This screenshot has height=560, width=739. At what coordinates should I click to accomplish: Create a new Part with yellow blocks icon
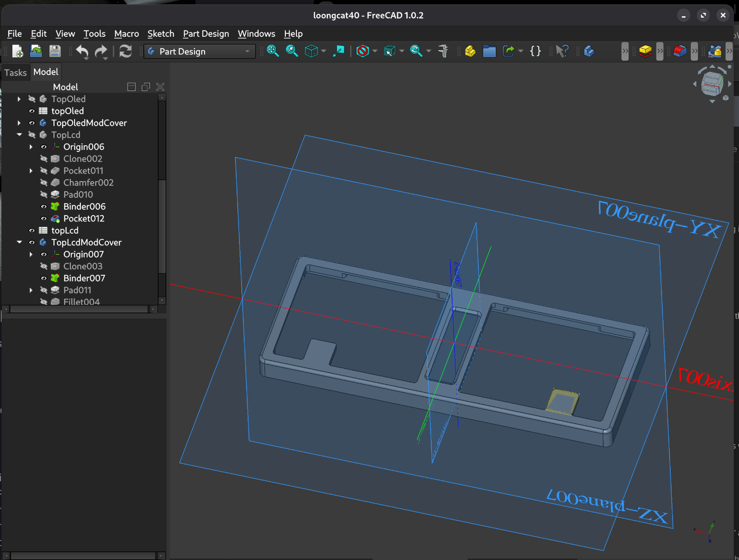point(470,51)
